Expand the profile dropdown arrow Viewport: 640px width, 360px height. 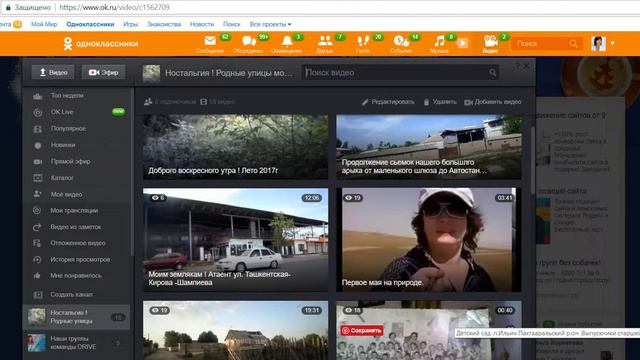612,43
